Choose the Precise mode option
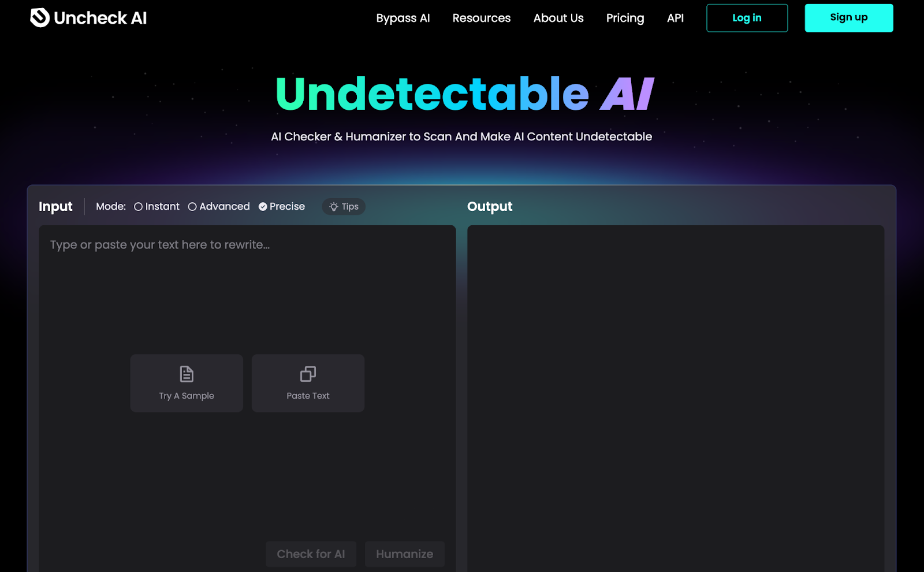Screen dimensions: 924x572 [263, 207]
